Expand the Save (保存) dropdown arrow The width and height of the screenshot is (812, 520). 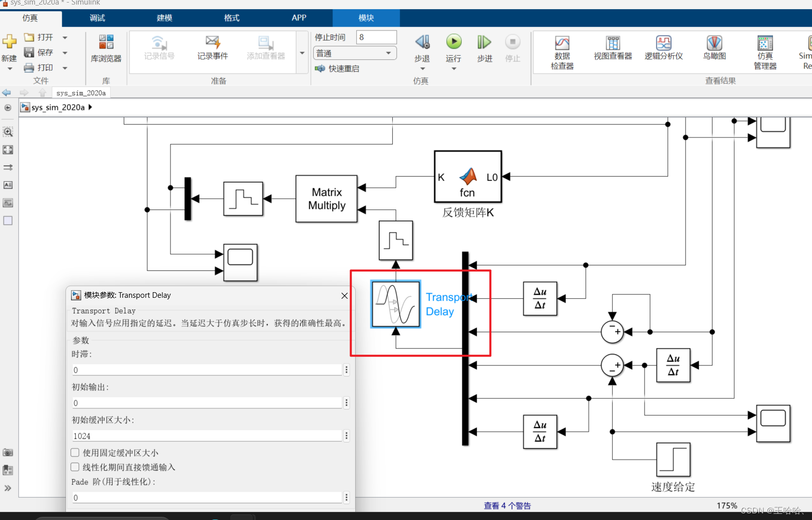[65, 53]
